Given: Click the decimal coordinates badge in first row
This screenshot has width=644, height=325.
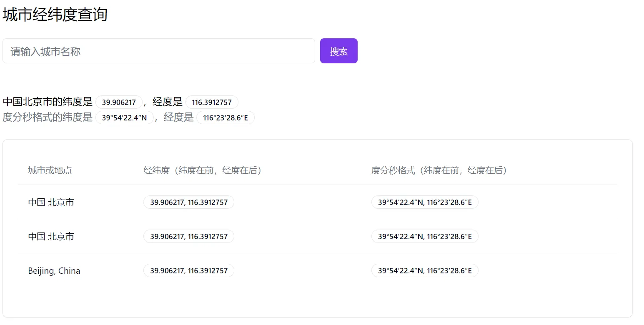Looking at the screenshot, I should point(189,202).
